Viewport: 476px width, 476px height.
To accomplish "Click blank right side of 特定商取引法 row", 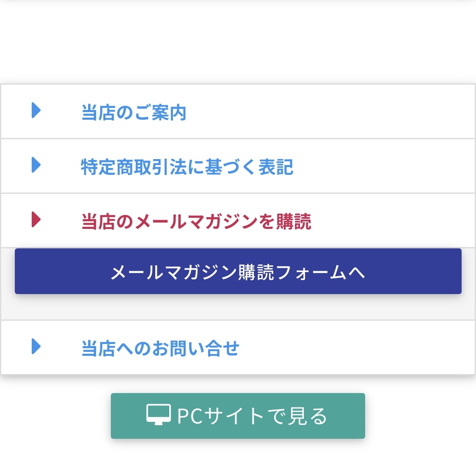I will tap(395, 166).
